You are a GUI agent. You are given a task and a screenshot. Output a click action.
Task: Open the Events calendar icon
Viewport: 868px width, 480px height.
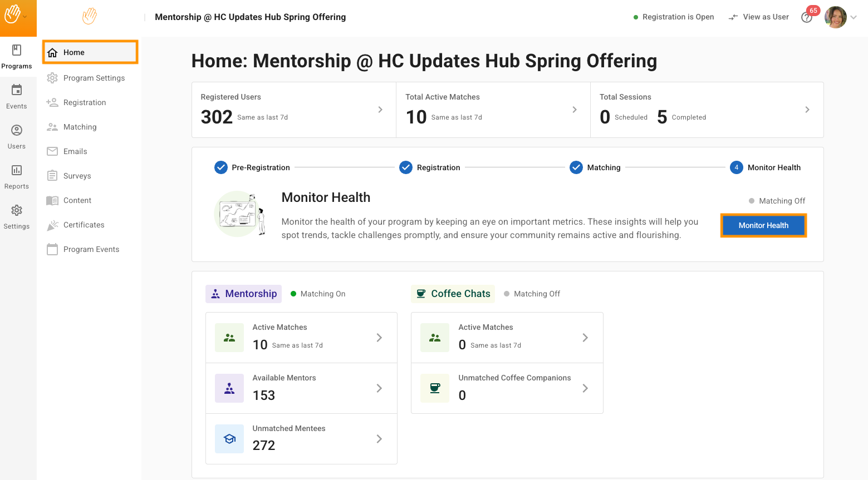click(17, 90)
